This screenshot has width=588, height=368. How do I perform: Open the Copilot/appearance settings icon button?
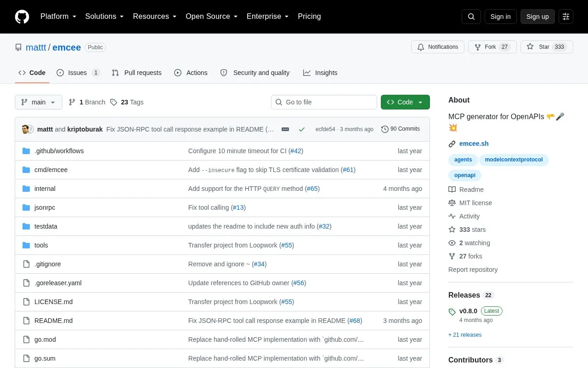566,17
